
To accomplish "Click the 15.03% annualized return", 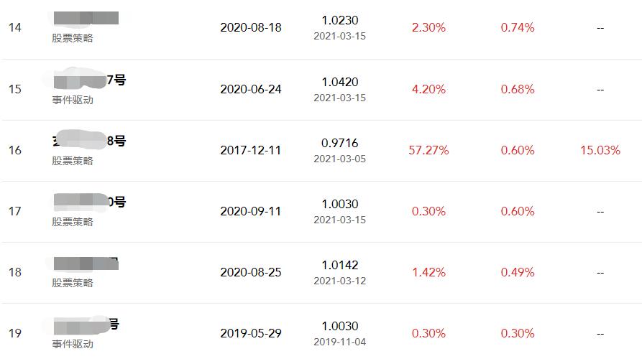I will point(600,150).
